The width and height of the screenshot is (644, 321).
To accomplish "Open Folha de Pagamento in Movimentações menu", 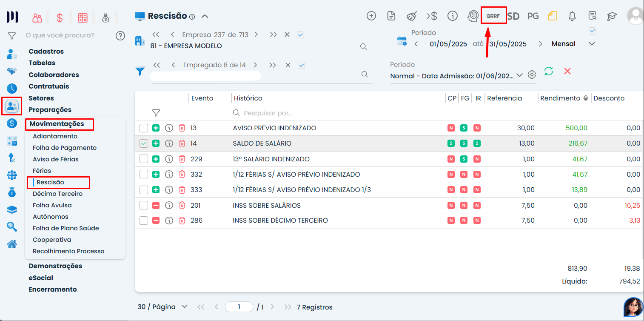I will point(65,148).
